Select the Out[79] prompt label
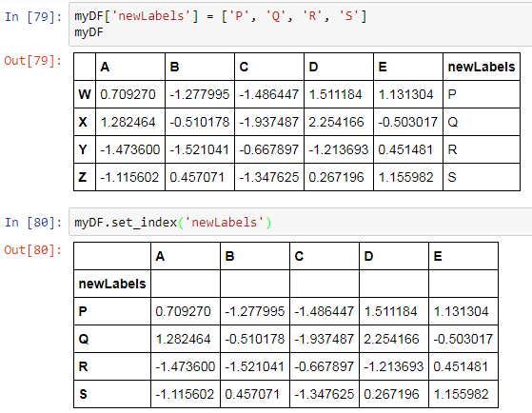532x413 pixels. point(33,61)
